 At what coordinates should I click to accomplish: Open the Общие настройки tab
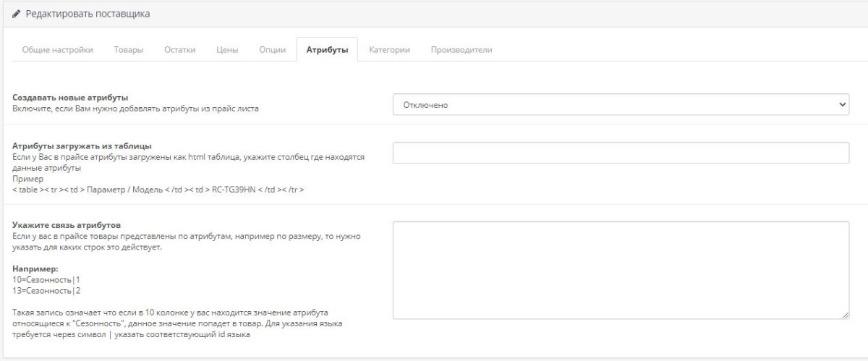(x=58, y=50)
